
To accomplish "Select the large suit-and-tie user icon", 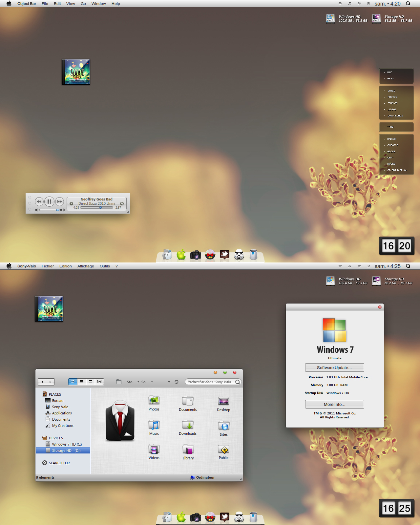I will pos(120,420).
